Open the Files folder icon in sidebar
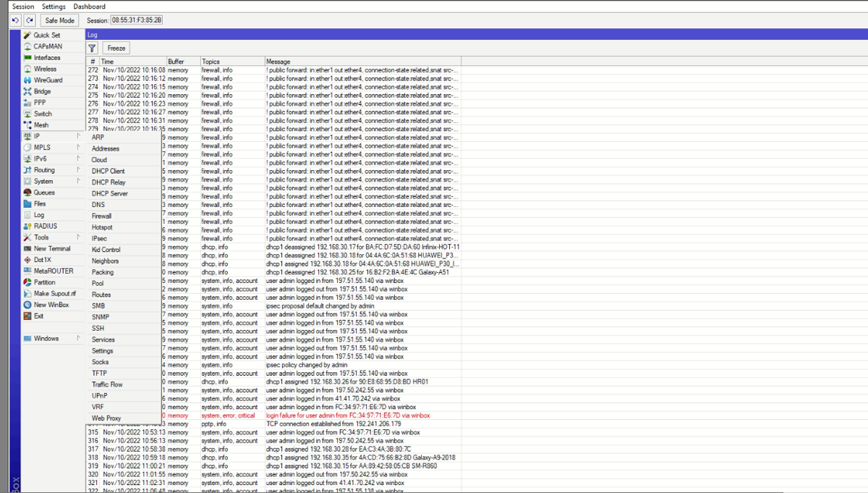 (x=27, y=203)
